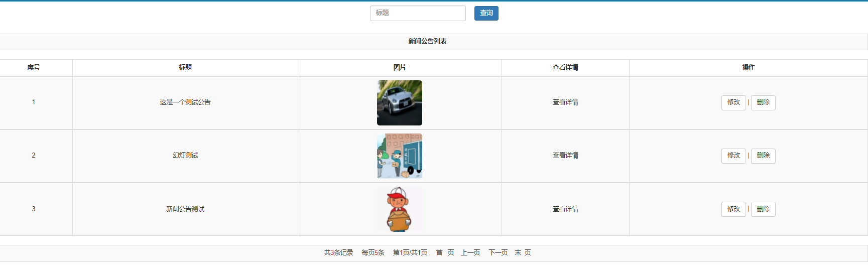Image resolution: width=868 pixels, height=271 pixels.
Task: Click title text 幻灯测试
Action: 185,155
